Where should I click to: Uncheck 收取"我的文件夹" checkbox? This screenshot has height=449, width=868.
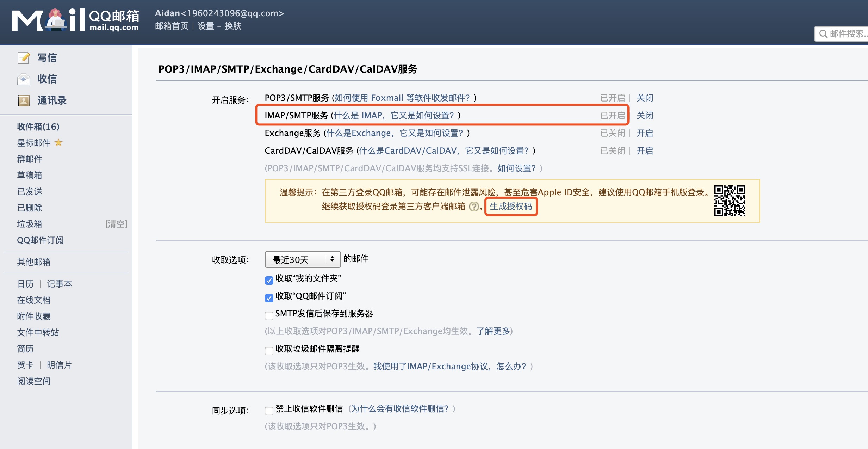click(269, 280)
